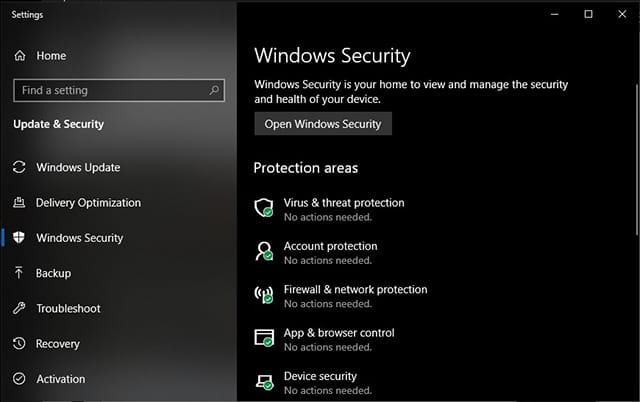The image size is (640, 402).
Task: Select the Recovery sidebar item
Action: 58,344
